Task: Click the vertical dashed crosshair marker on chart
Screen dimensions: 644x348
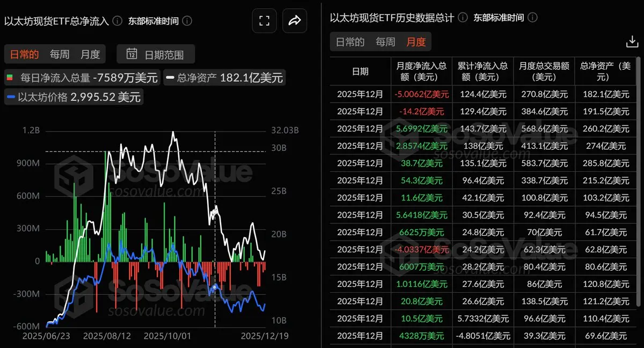Action: click(215, 228)
